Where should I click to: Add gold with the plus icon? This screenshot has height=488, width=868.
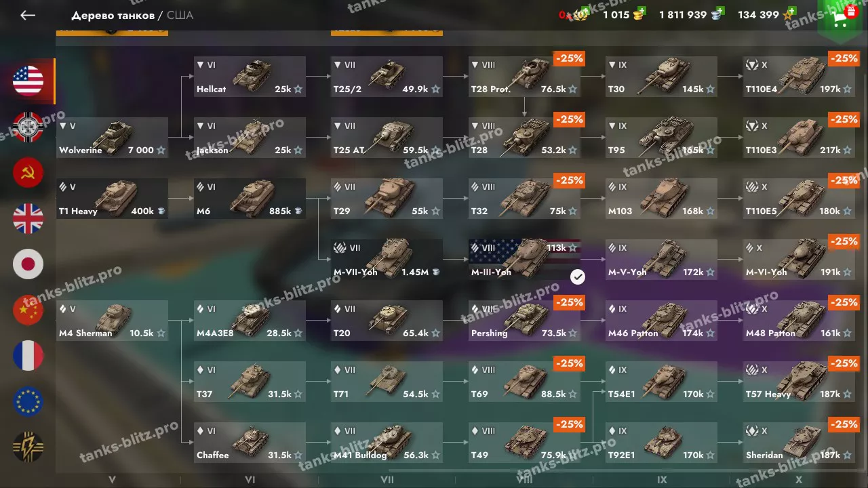[x=642, y=12]
